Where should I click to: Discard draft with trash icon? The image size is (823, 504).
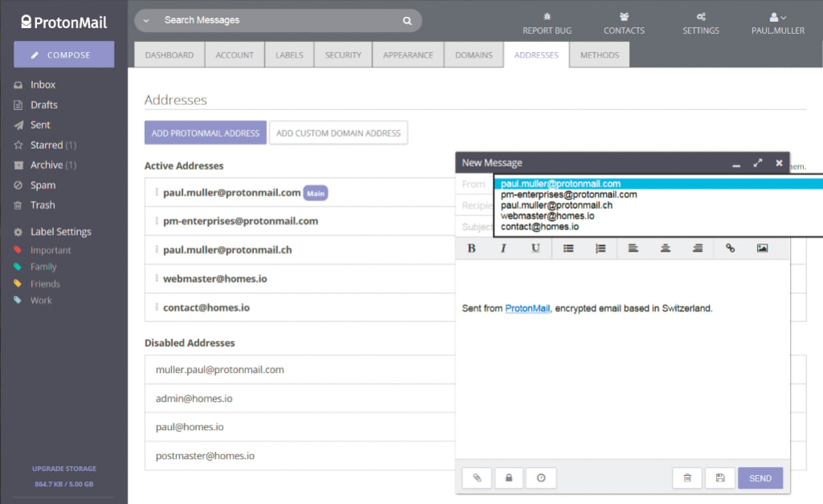pos(687,477)
